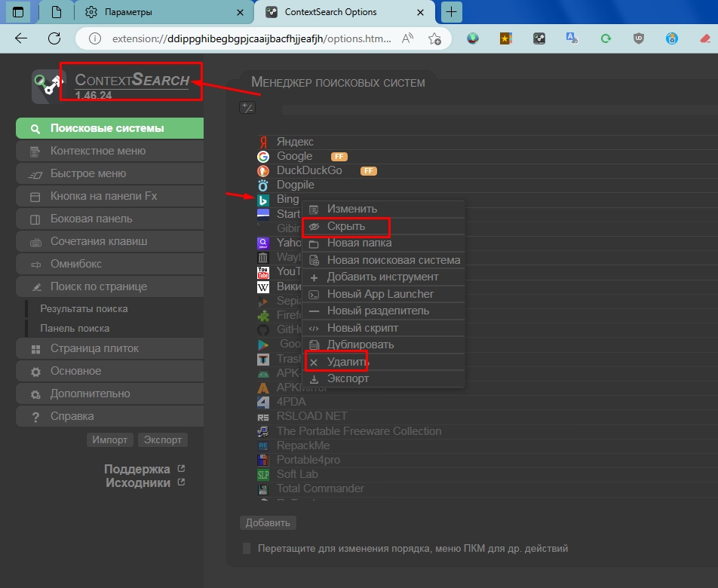Click the Google logo icon in the list
The height and width of the screenshot is (588, 718).
point(263,157)
